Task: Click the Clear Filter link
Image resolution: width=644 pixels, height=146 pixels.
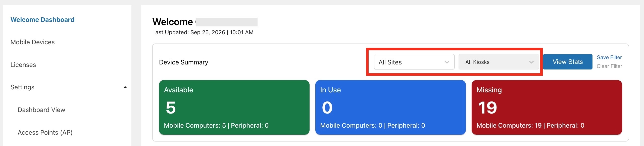Action: click(609, 66)
